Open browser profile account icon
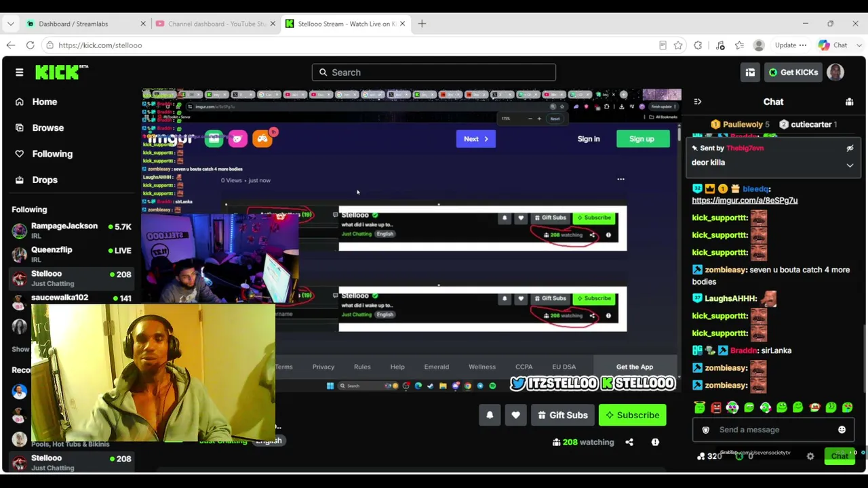 click(759, 45)
